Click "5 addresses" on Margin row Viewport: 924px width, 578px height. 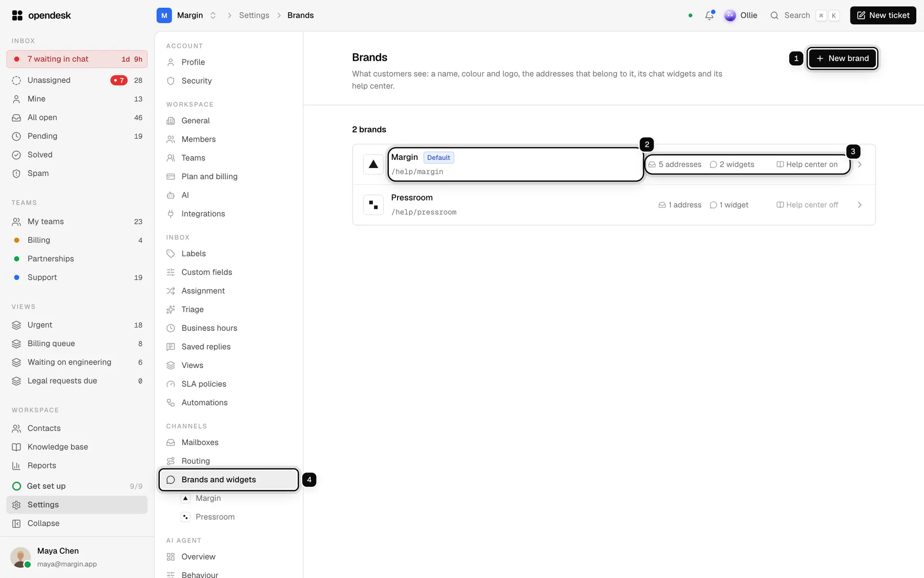tap(675, 164)
